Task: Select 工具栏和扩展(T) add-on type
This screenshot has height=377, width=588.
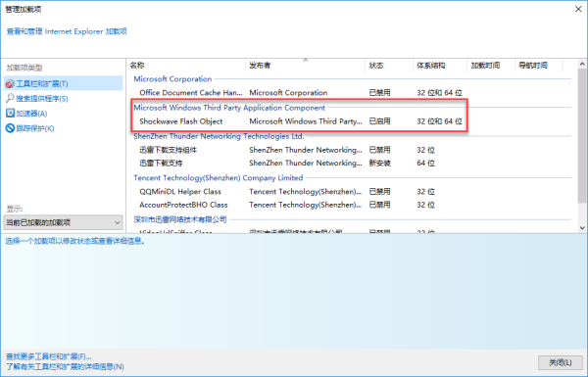Action: click(x=63, y=83)
